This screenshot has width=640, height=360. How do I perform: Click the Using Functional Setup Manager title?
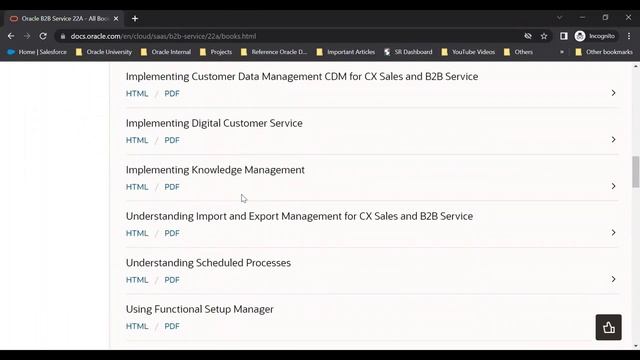200,309
